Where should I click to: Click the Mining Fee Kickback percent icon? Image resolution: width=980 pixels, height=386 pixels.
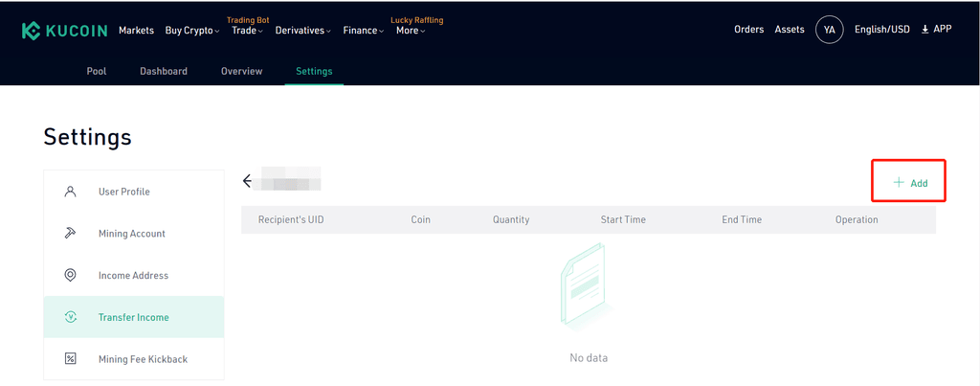pyautogui.click(x=71, y=359)
